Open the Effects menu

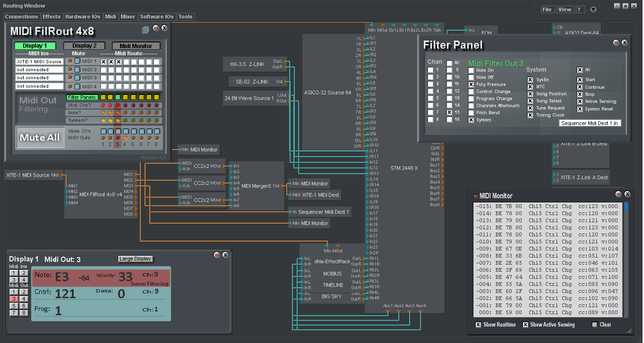tap(52, 17)
